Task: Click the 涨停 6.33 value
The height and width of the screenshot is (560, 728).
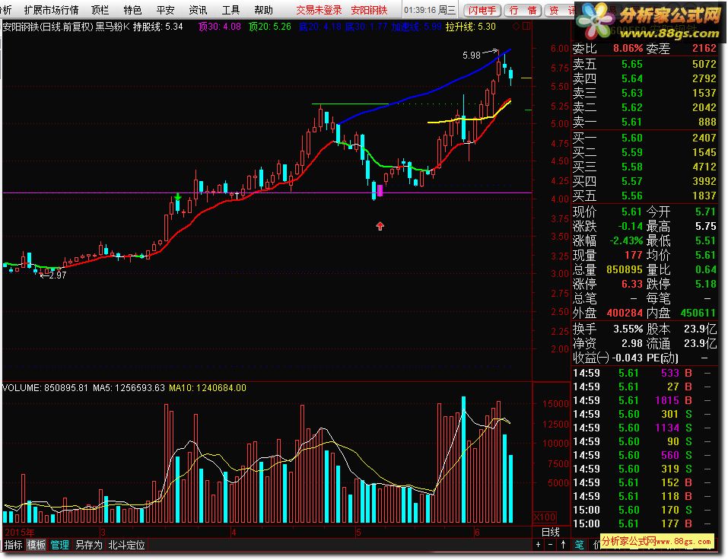Action: pyautogui.click(x=632, y=284)
